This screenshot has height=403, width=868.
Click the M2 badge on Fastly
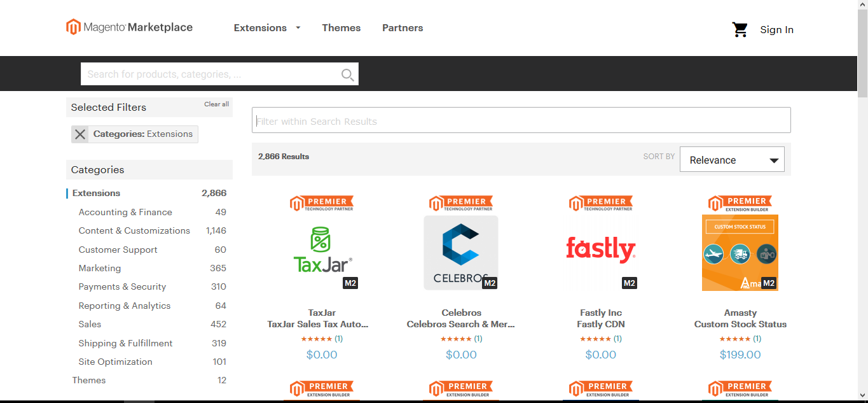[x=630, y=283]
